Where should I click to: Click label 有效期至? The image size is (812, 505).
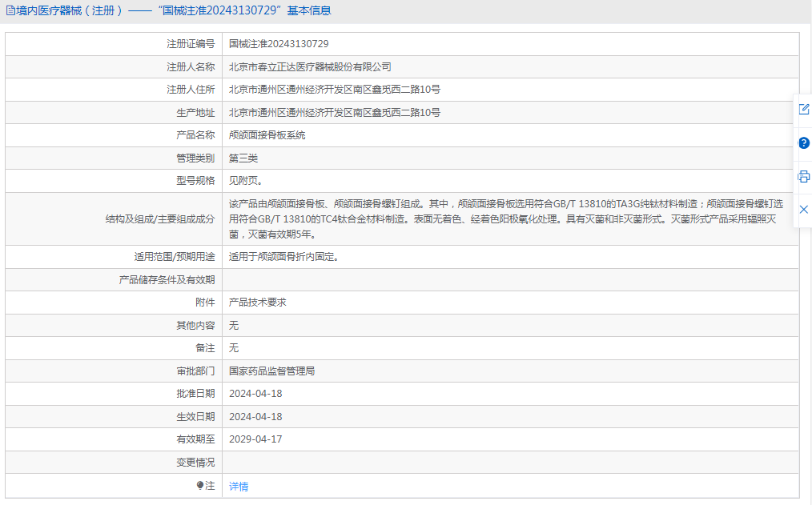(195, 439)
